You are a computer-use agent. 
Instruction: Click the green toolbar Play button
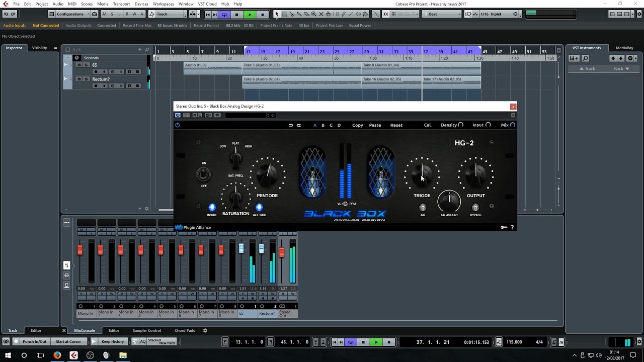coord(250,15)
